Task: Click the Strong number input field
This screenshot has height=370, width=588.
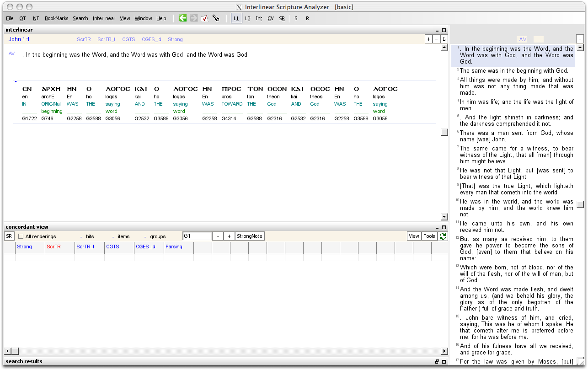Action: (197, 236)
